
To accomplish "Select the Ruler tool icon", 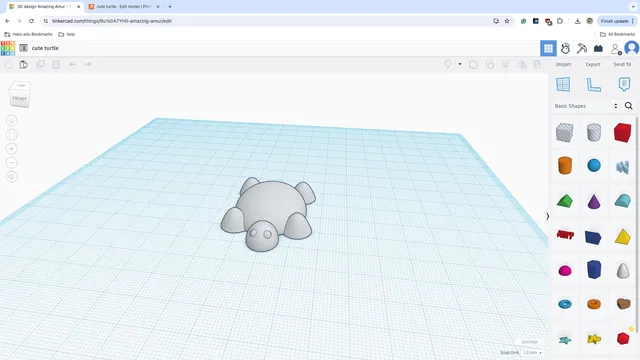I will 593,84.
